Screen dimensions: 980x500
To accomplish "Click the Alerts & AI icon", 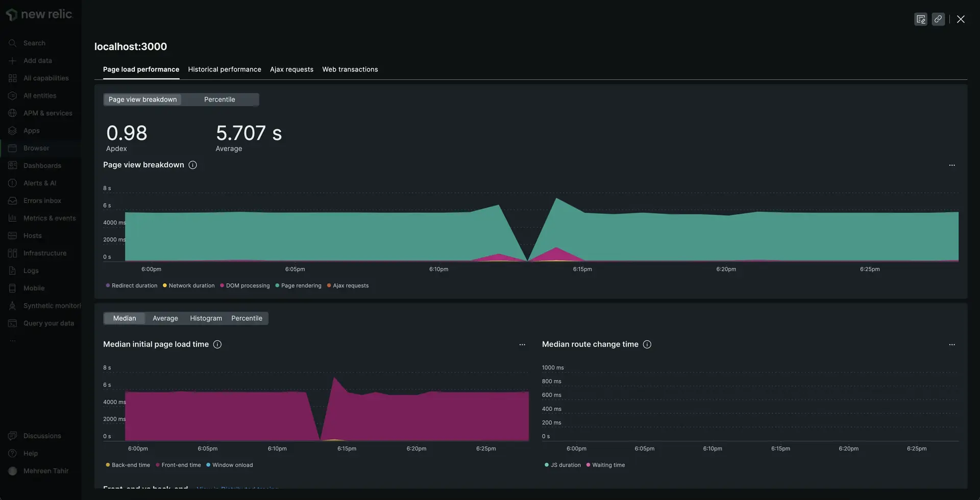I will 13,183.
